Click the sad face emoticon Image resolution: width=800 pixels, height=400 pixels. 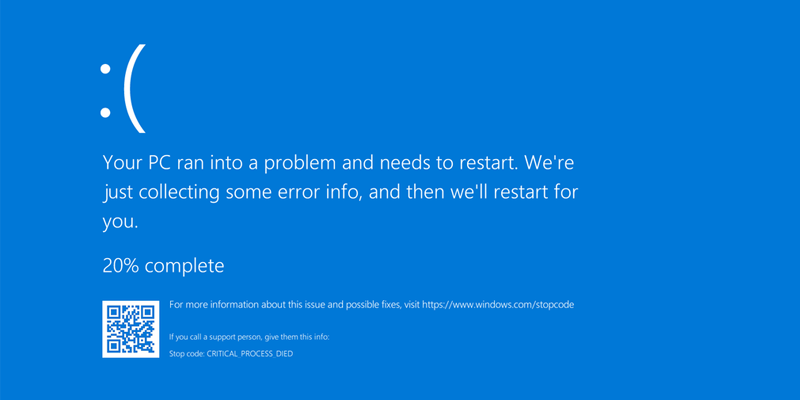coord(122,88)
